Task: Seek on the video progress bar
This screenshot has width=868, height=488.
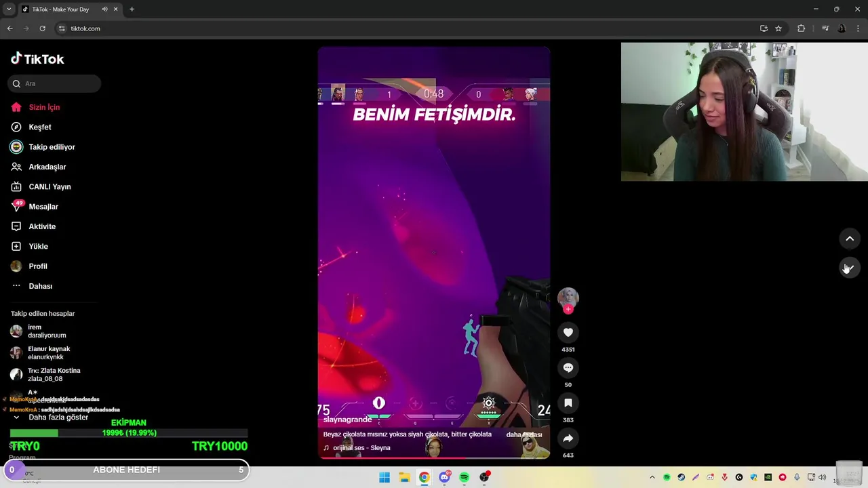Action: [x=434, y=457]
